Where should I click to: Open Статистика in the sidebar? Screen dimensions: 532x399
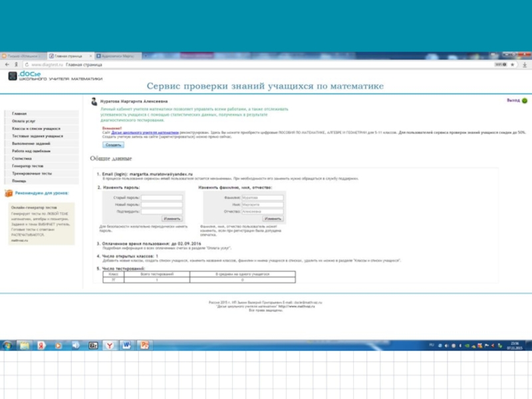point(42,158)
